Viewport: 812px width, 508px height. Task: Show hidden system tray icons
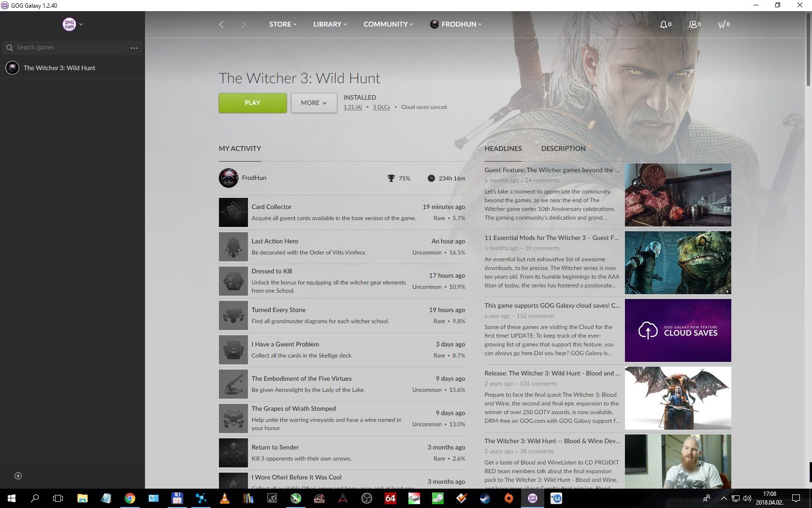pyautogui.click(x=724, y=498)
